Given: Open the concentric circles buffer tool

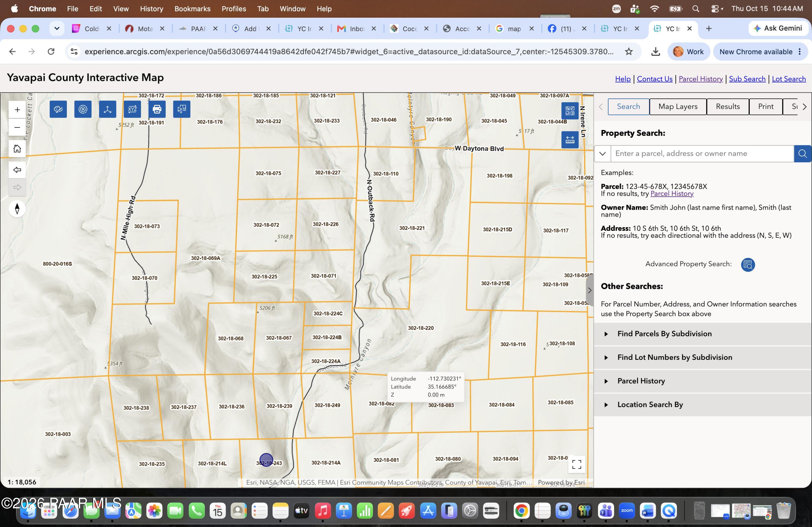Looking at the screenshot, I should tap(83, 109).
